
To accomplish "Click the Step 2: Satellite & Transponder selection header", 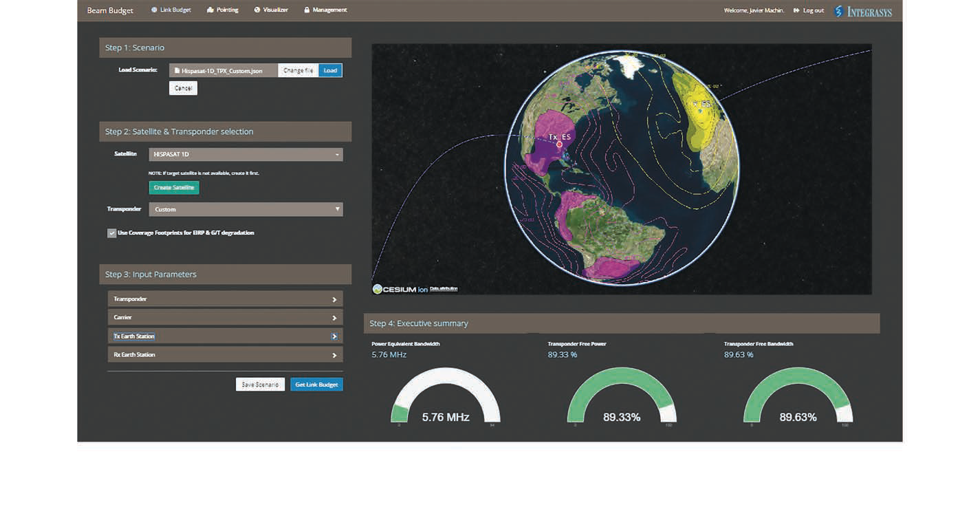I will pyautogui.click(x=226, y=131).
